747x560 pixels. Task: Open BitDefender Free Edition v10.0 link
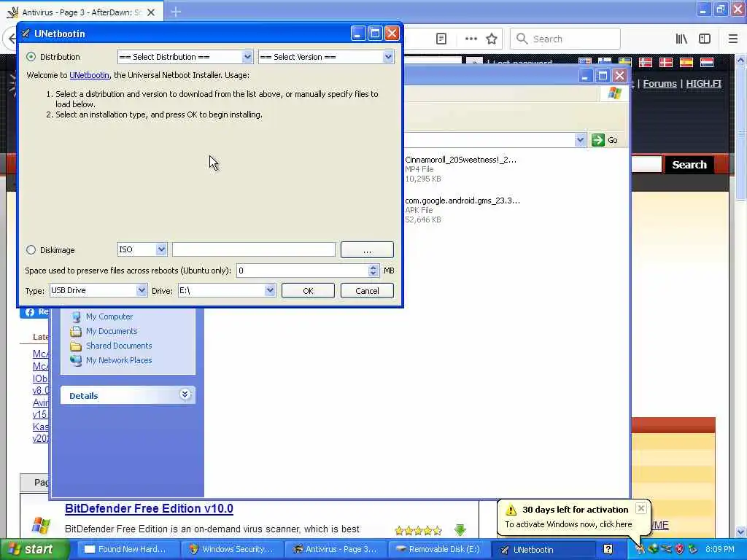(x=149, y=508)
